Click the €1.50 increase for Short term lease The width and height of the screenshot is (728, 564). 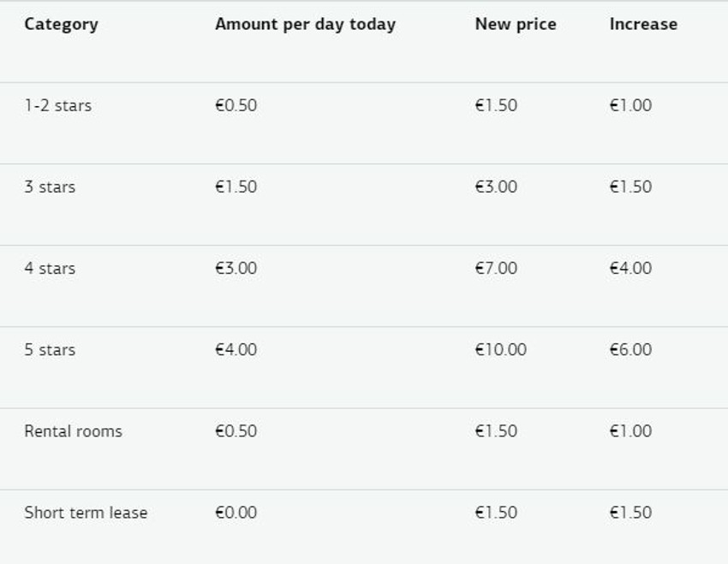[630, 513]
